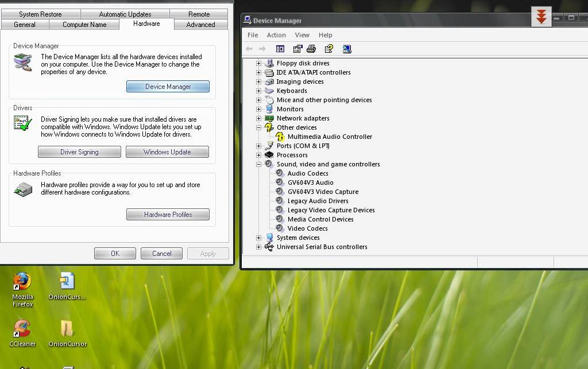588x369 pixels.
Task: Select the Processors chip icon
Action: [269, 155]
